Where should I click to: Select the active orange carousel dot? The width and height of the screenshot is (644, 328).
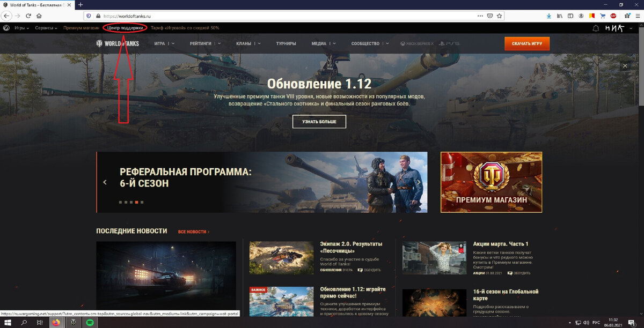click(x=136, y=202)
